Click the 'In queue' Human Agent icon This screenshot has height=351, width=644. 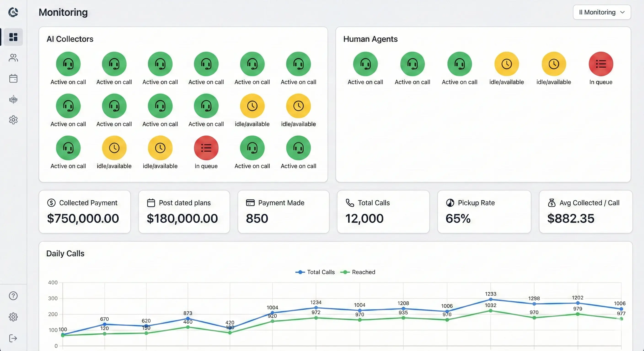tap(601, 64)
